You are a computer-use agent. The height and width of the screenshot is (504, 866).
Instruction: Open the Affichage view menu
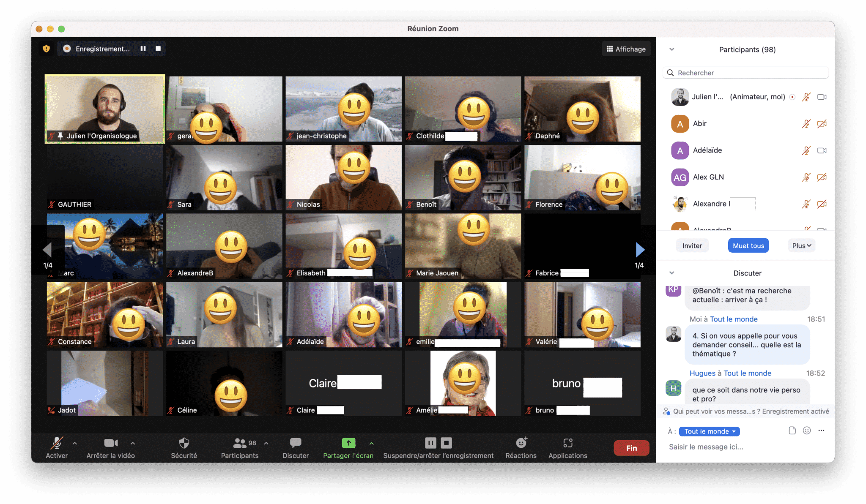point(626,49)
